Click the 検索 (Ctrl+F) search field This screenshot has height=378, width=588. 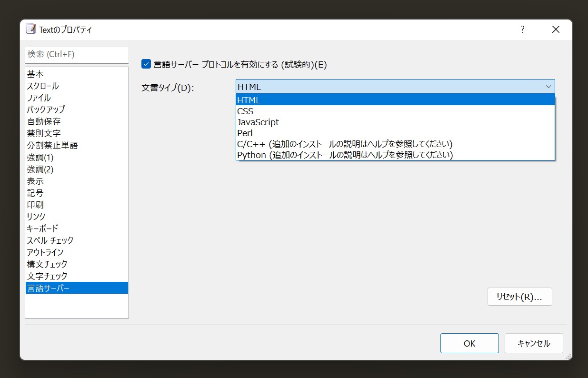coord(76,54)
